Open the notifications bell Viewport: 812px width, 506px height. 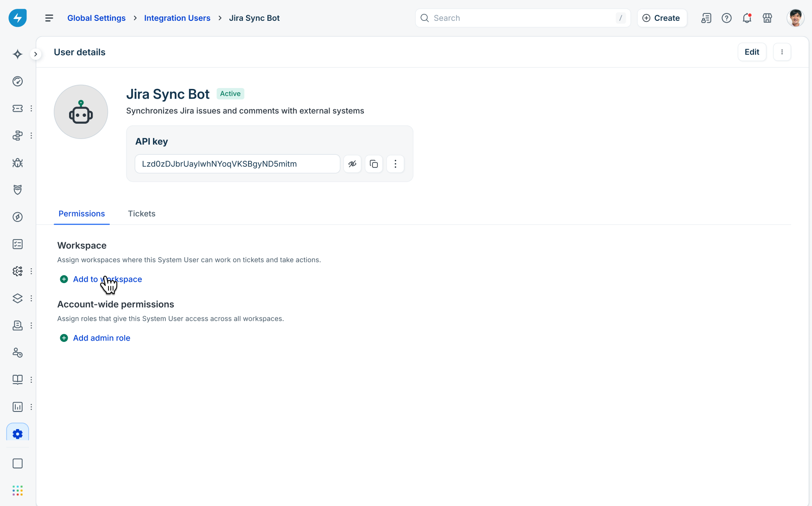[747, 18]
